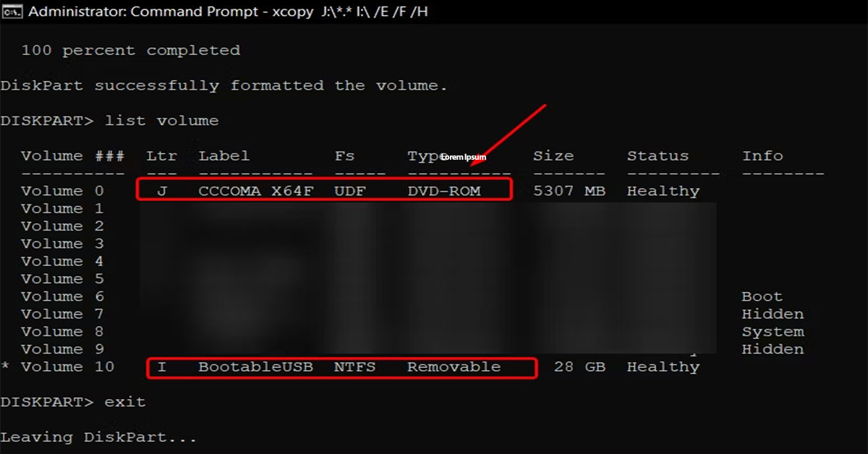Select the highlighted Volume 0 DVD-ROM row
Image resolution: width=868 pixels, height=454 pixels.
(325, 190)
